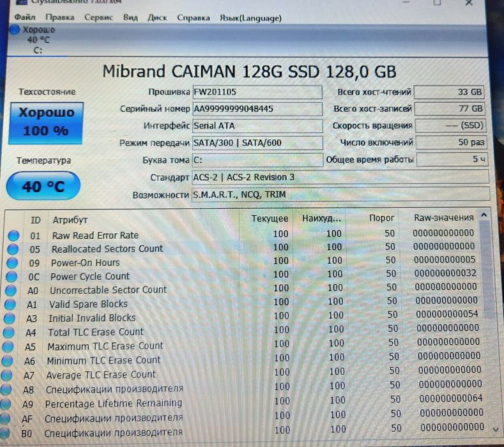Click the Наихуд... column header
Image resolution: width=504 pixels, height=447 pixels.
click(x=321, y=218)
